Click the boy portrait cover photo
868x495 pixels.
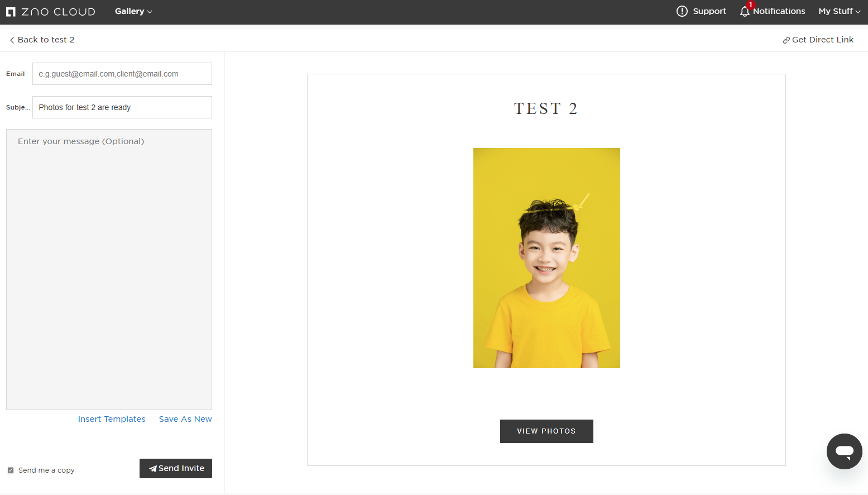(546, 258)
